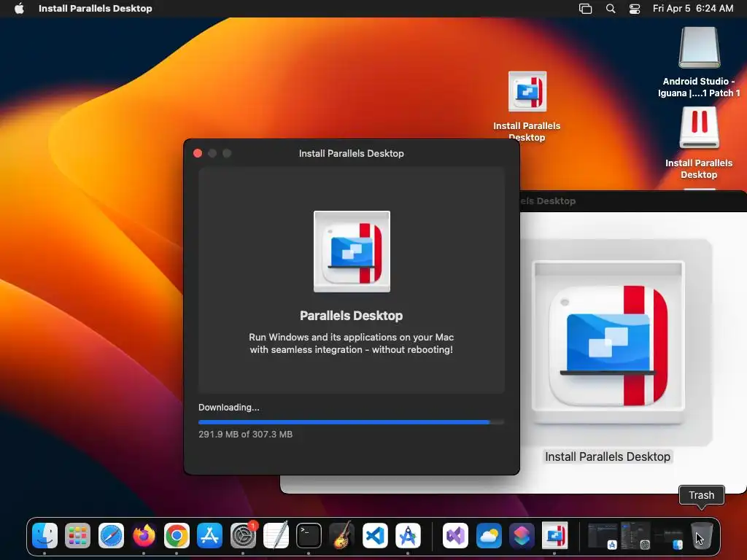Image resolution: width=747 pixels, height=560 pixels.
Task: Click large Install Parallels Desktop icon in Finder window
Action: (608, 342)
